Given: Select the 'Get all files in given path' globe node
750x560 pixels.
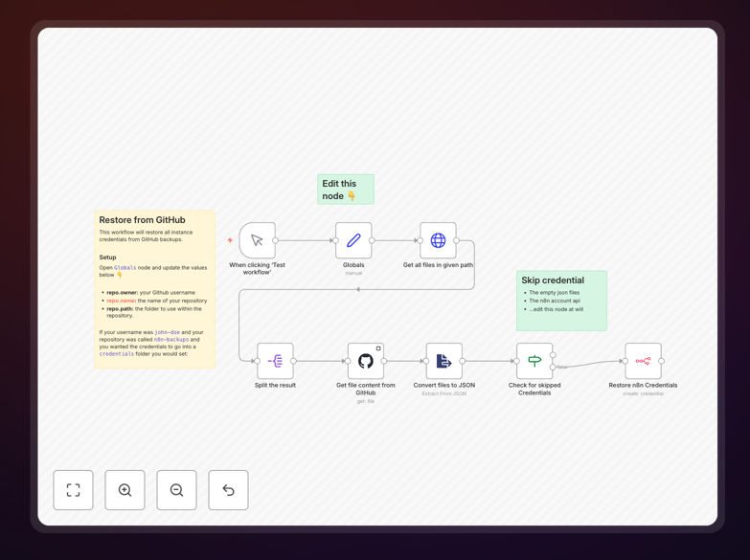Looking at the screenshot, I should tap(438, 240).
